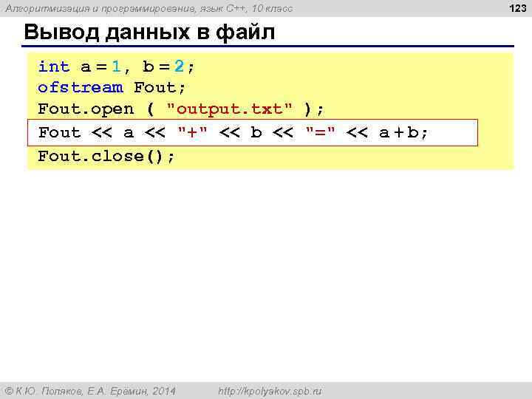532x399 pixels.
Task: Click the "output.txt" string literal
Action: point(229,109)
